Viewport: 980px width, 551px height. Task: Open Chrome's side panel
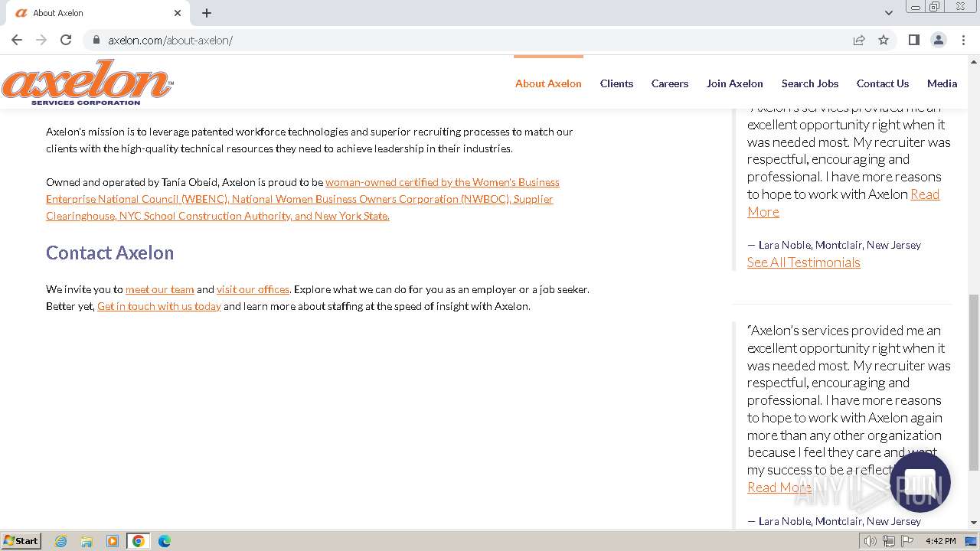[913, 40]
